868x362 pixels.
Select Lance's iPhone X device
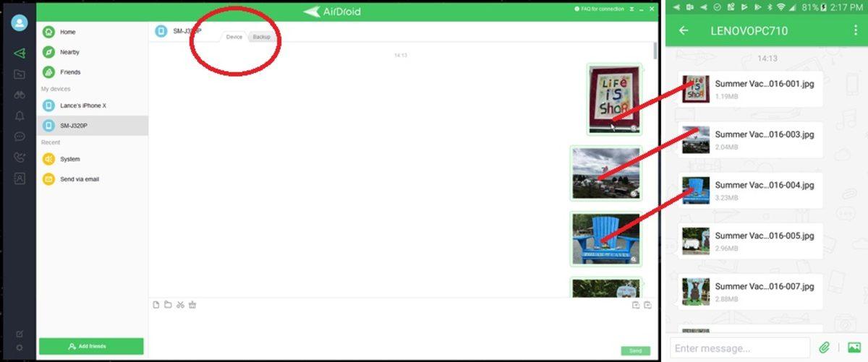coord(92,105)
